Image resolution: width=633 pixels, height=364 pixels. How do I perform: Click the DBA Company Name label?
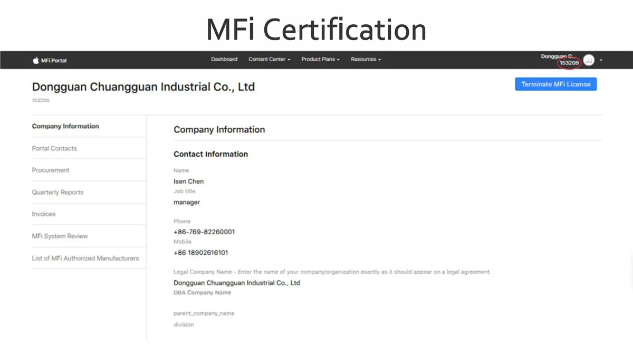[202, 292]
